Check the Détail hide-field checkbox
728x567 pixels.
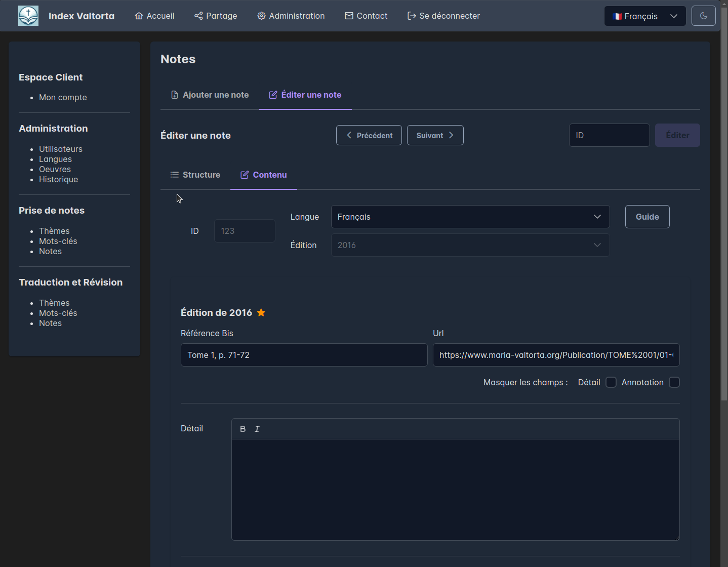(x=611, y=382)
